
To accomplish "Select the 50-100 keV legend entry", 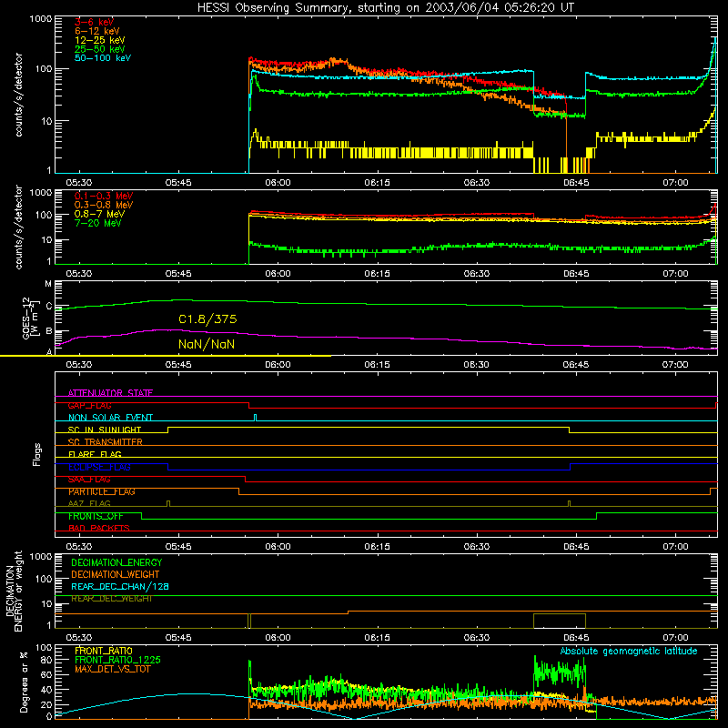I will (x=103, y=58).
